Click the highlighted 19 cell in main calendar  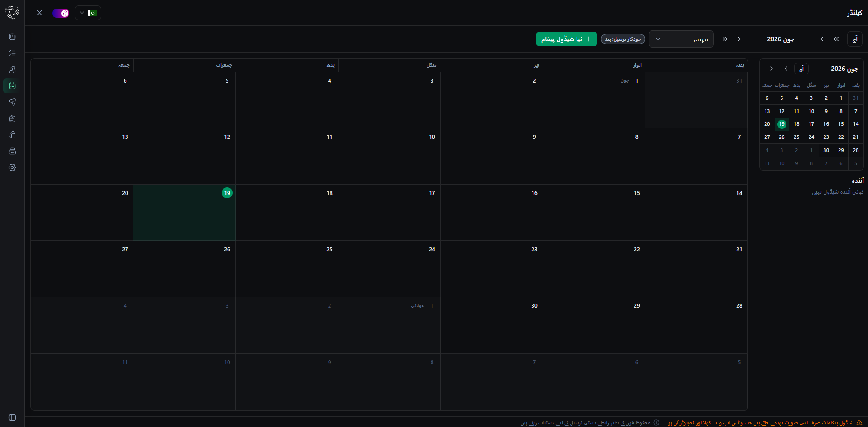[x=184, y=212]
